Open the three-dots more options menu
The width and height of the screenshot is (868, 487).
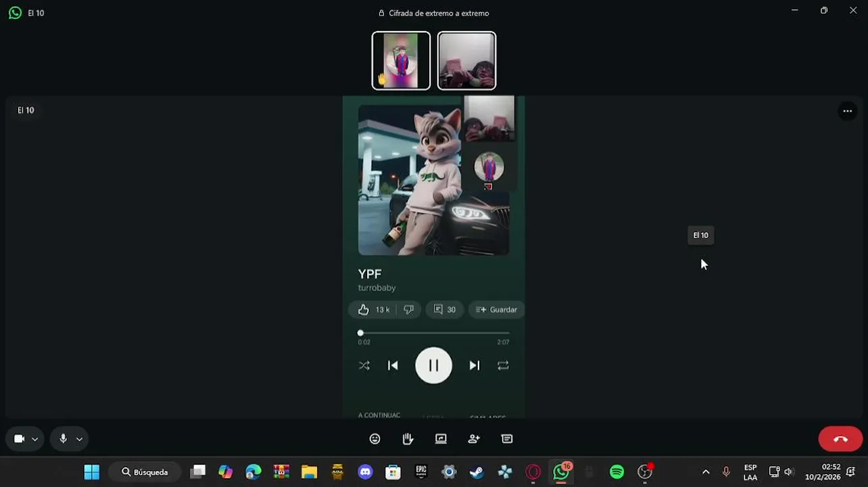point(847,111)
